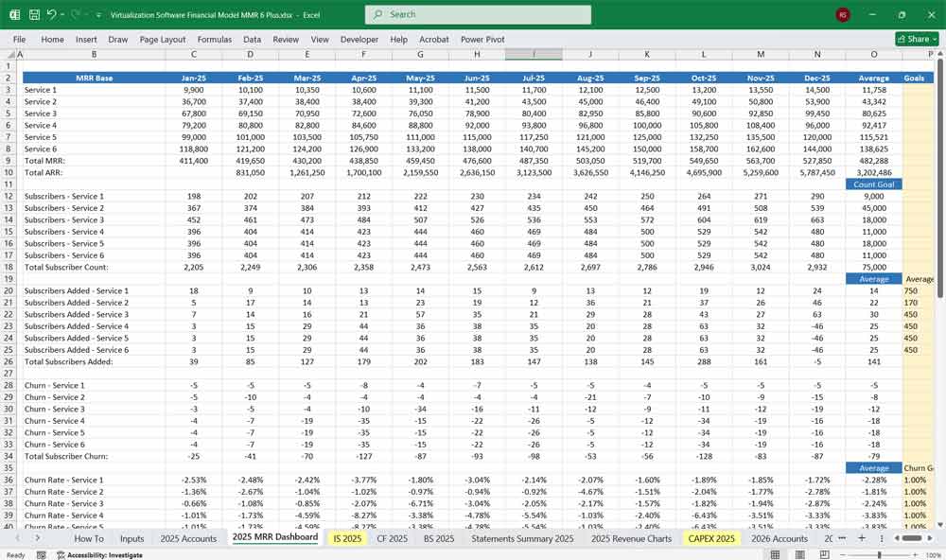This screenshot has width=946, height=560.
Task: Save the workbook with the Save icon
Action: tap(34, 14)
